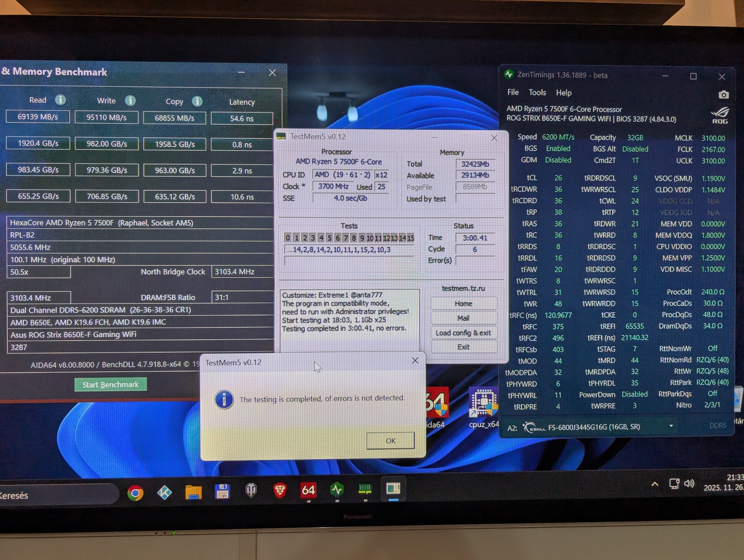Screen dimensions: 744x560
Task: Minimize the AIDA64 Memory Benchmark window
Action: 242,72
